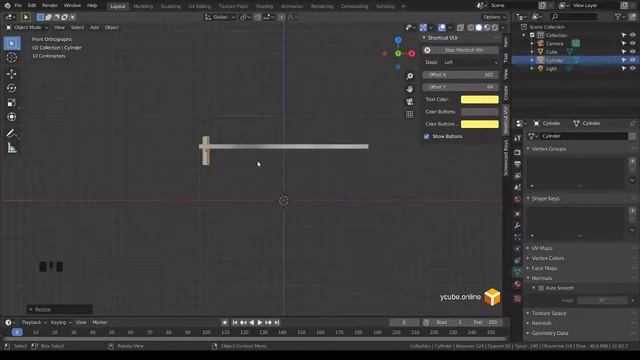Select the Select Box tool in toolbar

[x=12, y=43]
